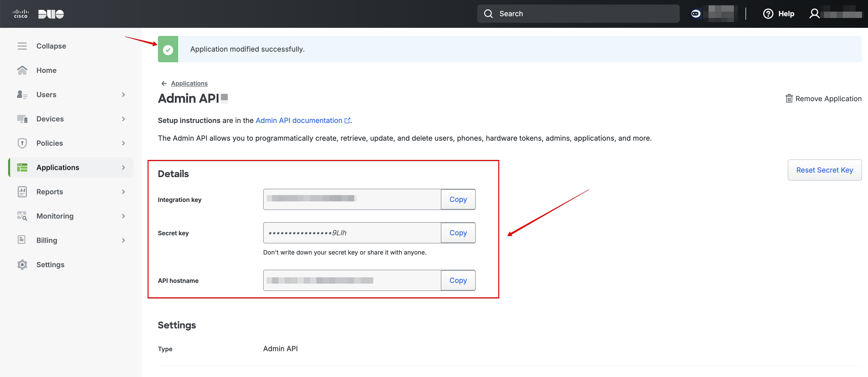Click the green success checkmark icon
The image size is (868, 377).
tap(168, 50)
